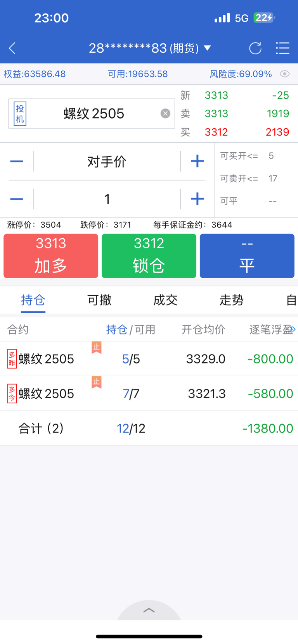Tap the quantity field showing 1
Viewport: 298px width, 644px height.
point(107,199)
